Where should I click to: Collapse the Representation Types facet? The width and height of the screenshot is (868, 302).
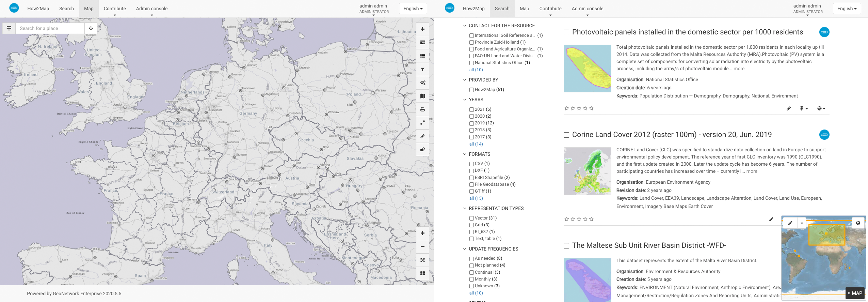point(465,208)
